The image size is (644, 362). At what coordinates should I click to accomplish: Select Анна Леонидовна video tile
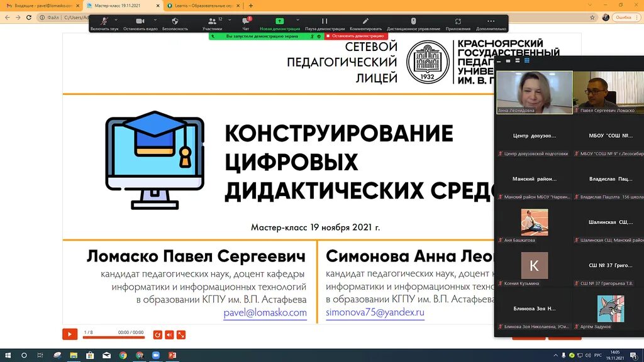click(535, 92)
